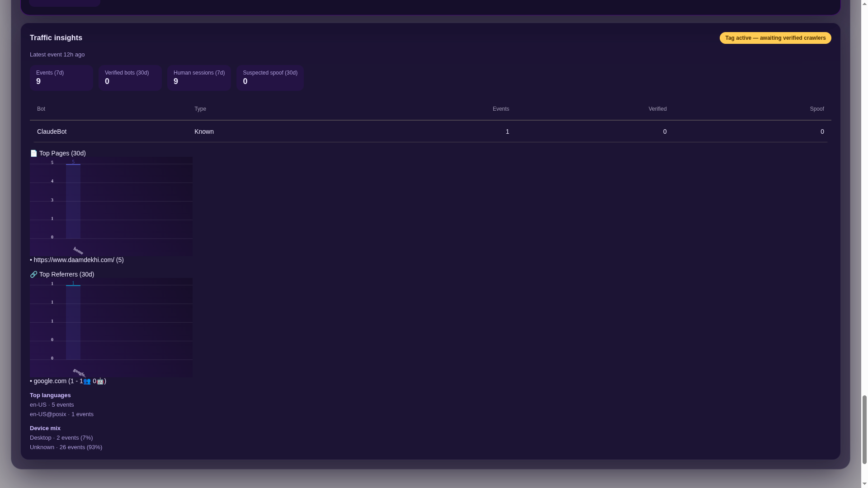Click the Events (7d) stat card
This screenshot has width=868, height=488.
click(x=61, y=78)
